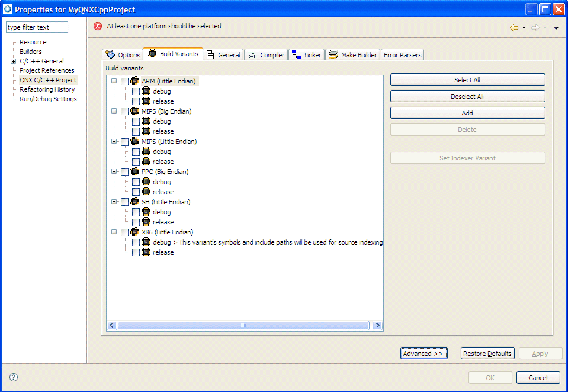
Task: Check the X86 debug variant checkbox
Action: coord(136,242)
